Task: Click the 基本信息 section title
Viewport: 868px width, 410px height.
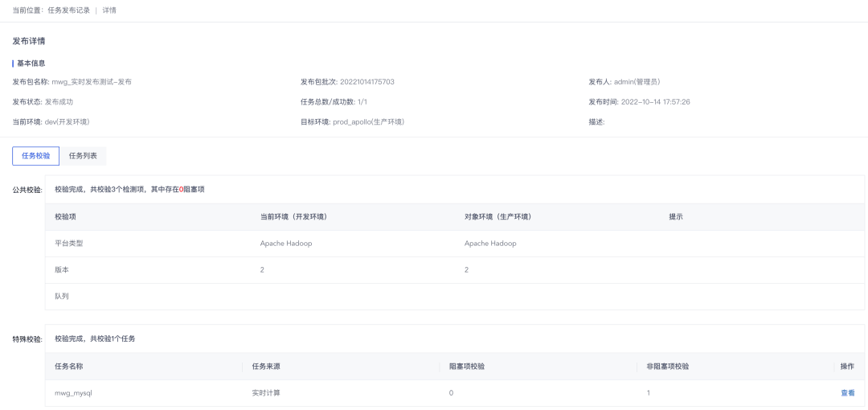Action: (31, 63)
